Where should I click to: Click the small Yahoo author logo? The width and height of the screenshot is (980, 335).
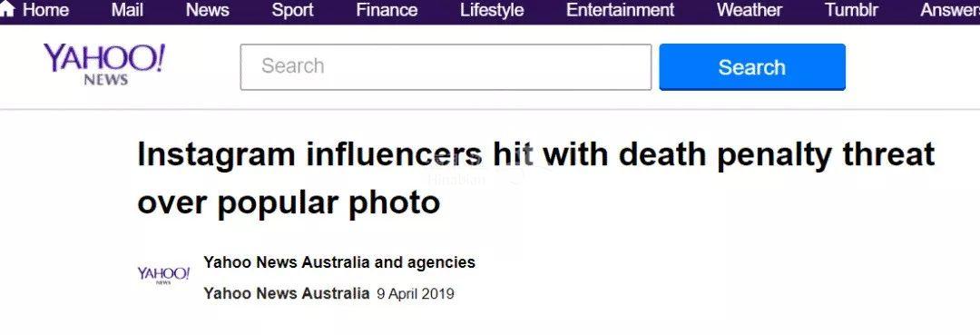pyautogui.click(x=163, y=275)
